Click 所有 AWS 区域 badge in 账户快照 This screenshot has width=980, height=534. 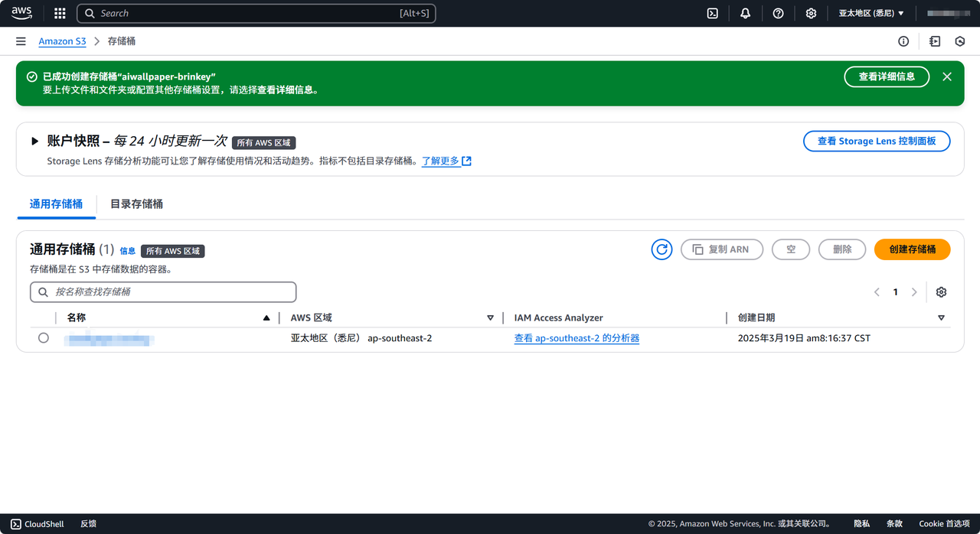click(x=264, y=142)
